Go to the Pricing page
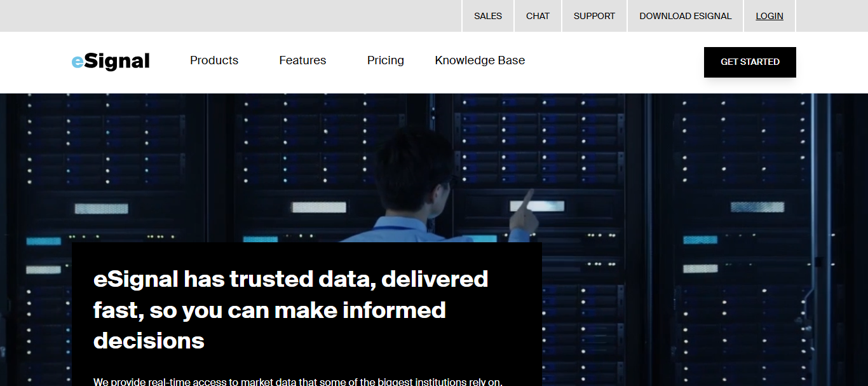 tap(386, 60)
